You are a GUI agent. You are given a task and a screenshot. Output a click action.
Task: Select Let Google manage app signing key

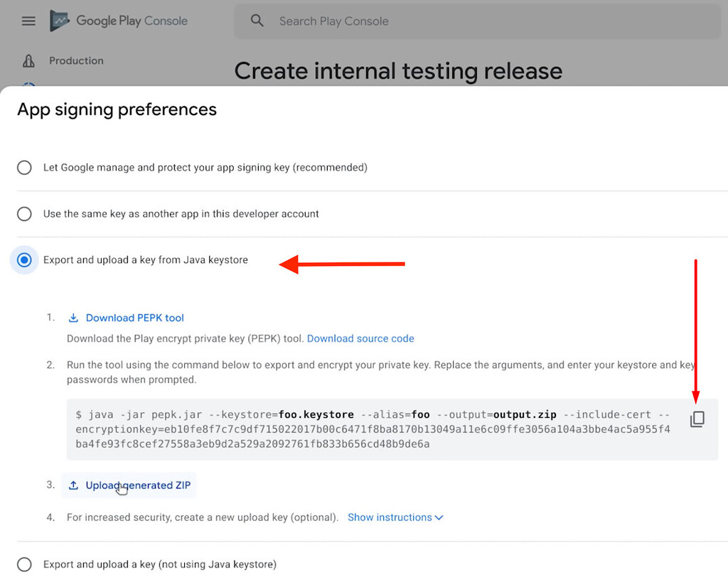click(24, 167)
